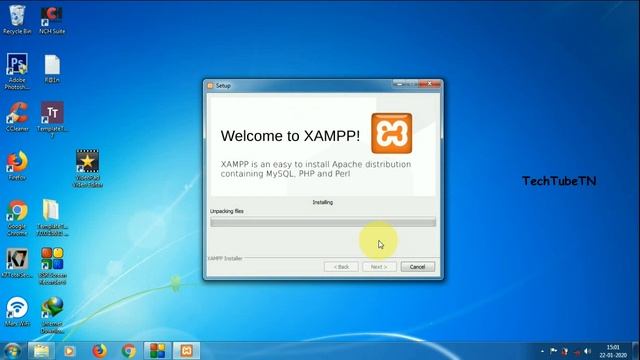The height and width of the screenshot is (360, 640).
Task: Click the disabled Back button
Action: click(341, 267)
